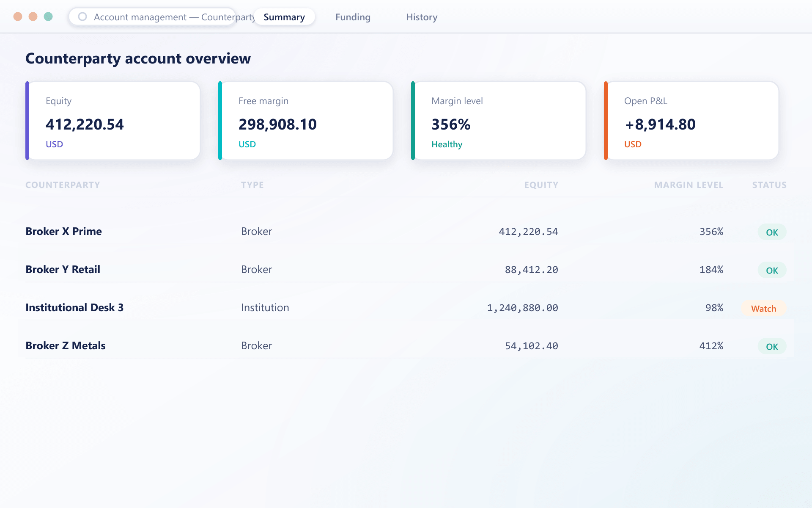Click the Institution type cell

(x=265, y=308)
